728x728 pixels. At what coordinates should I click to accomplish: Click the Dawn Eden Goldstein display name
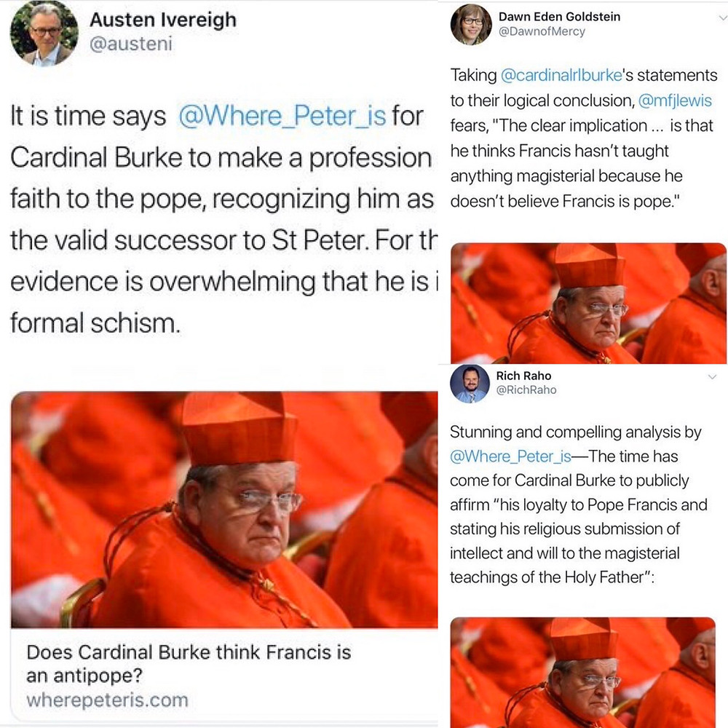[x=559, y=17]
